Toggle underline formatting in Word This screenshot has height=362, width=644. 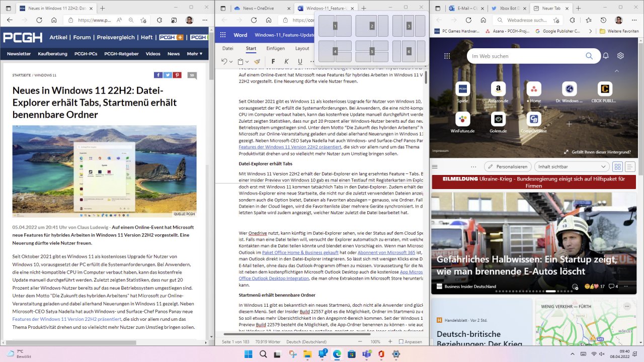point(300,61)
